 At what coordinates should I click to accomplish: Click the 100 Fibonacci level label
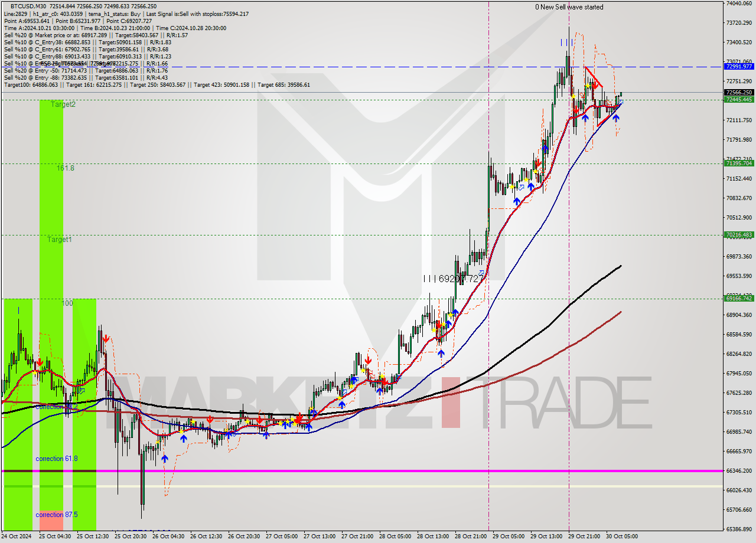click(x=67, y=303)
